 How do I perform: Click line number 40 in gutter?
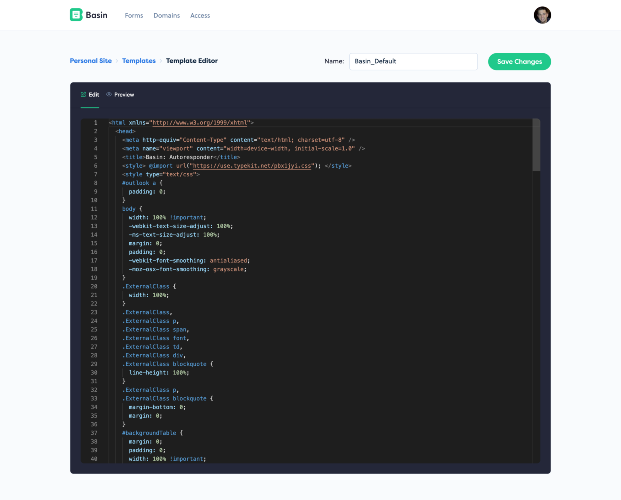tap(94, 459)
